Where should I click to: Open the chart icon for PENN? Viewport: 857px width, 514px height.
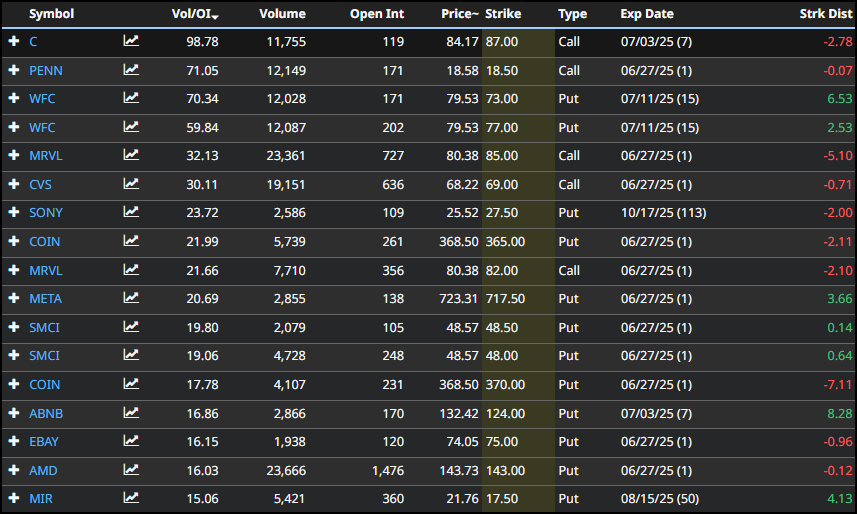[x=131, y=69]
